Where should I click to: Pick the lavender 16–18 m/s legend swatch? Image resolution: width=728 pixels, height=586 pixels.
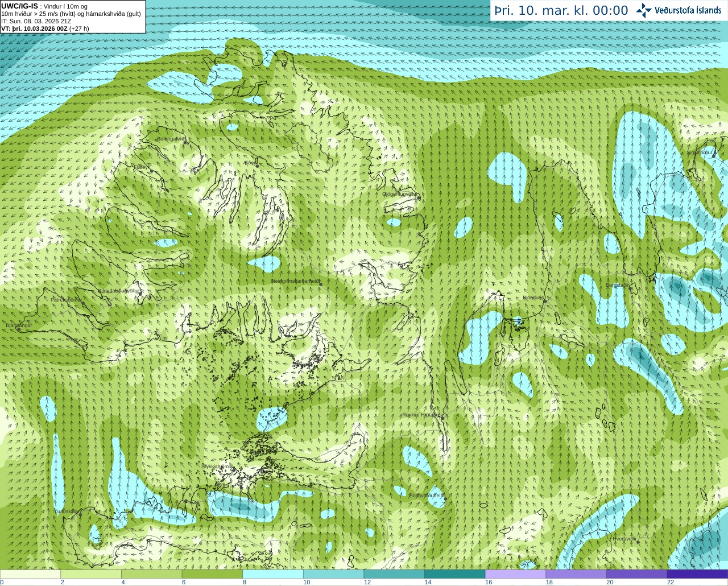[x=515, y=574]
